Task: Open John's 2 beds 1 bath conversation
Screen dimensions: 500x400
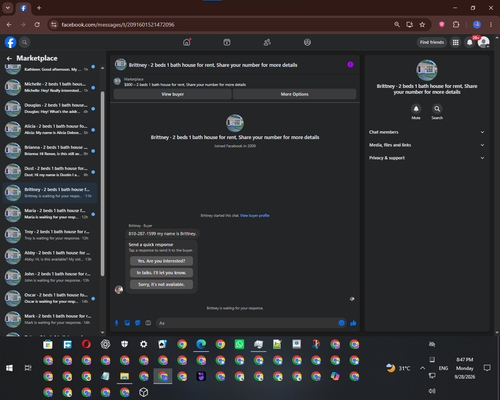Action: [x=50, y=277]
